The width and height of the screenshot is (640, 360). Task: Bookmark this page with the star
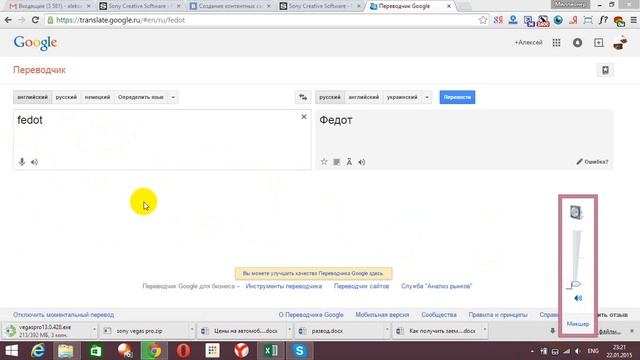pos(483,20)
